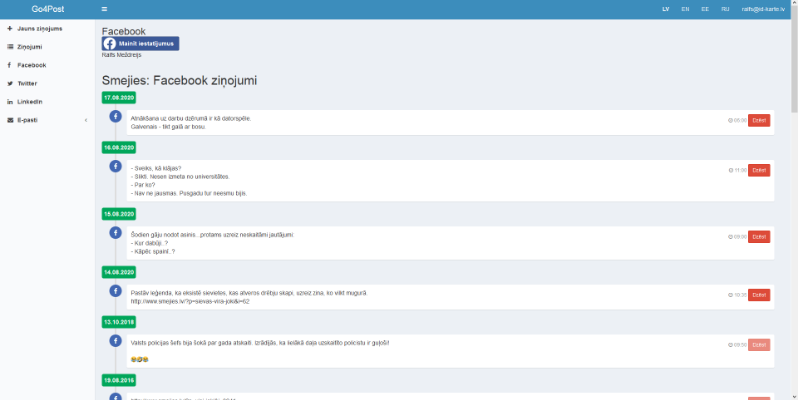The width and height of the screenshot is (798, 400).
Task: Click the plus icon for Jauns ziņojums
Action: click(x=10, y=28)
